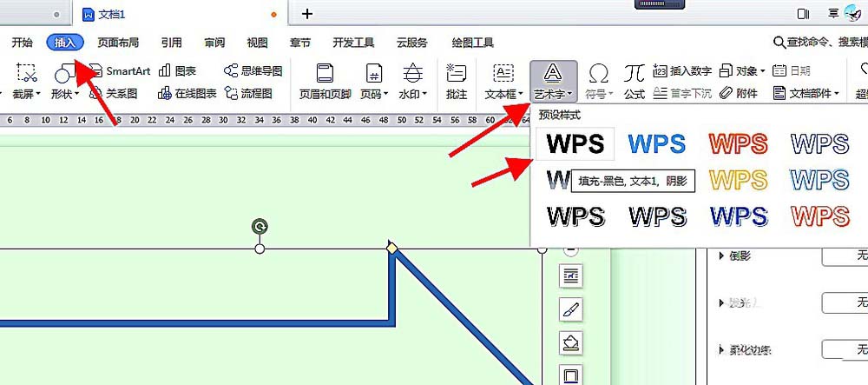Open the 开发工具 tab
Viewport: 868px width, 385px height.
354,43
